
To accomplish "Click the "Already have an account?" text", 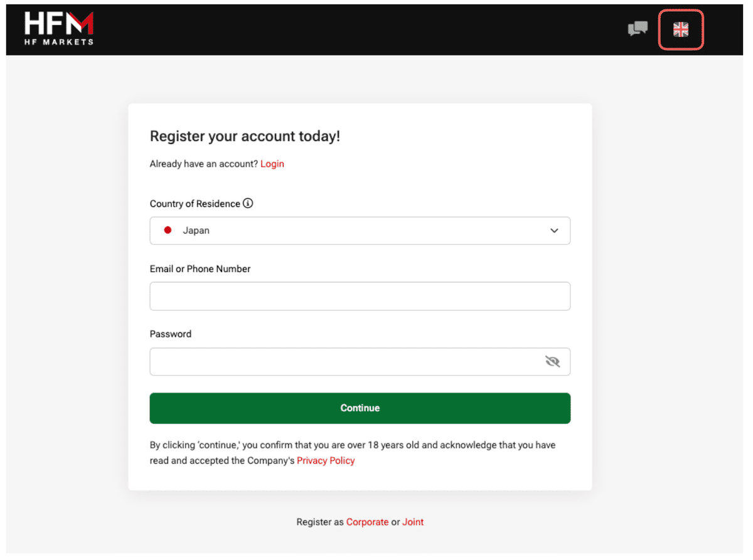I will (203, 164).
